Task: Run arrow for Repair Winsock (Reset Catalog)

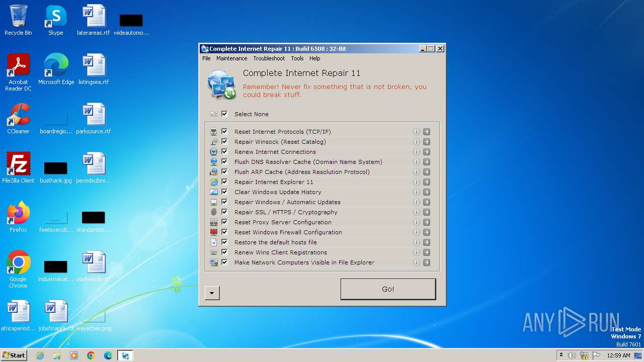Action: click(427, 142)
